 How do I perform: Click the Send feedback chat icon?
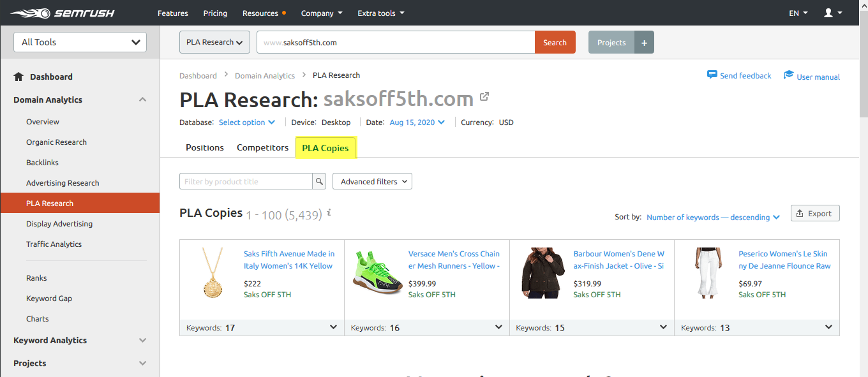point(712,75)
